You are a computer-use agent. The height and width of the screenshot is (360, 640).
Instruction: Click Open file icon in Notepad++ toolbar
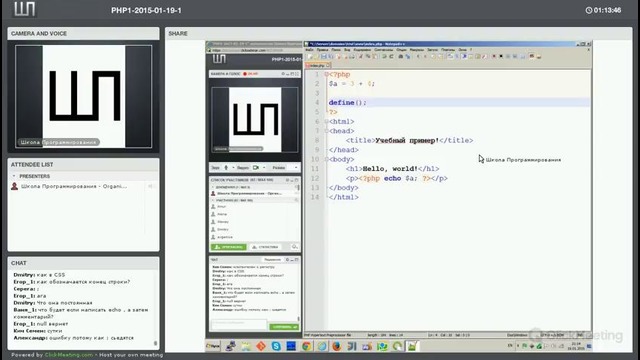point(316,56)
